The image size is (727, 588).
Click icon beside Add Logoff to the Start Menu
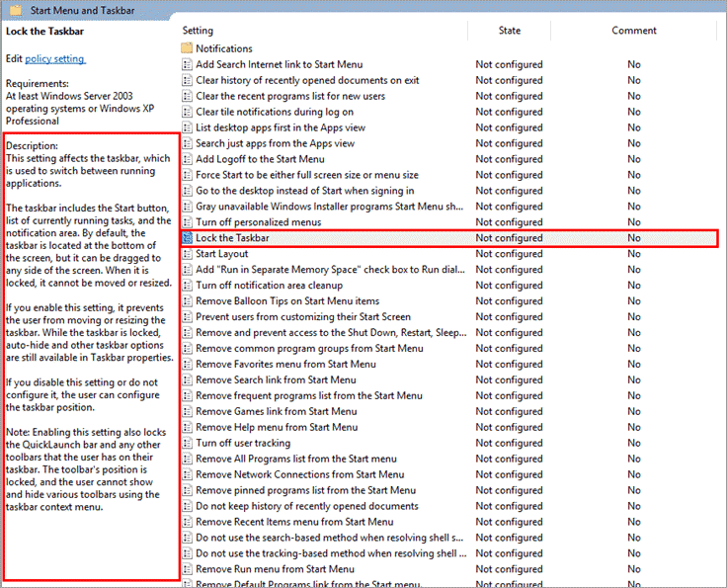point(187,159)
